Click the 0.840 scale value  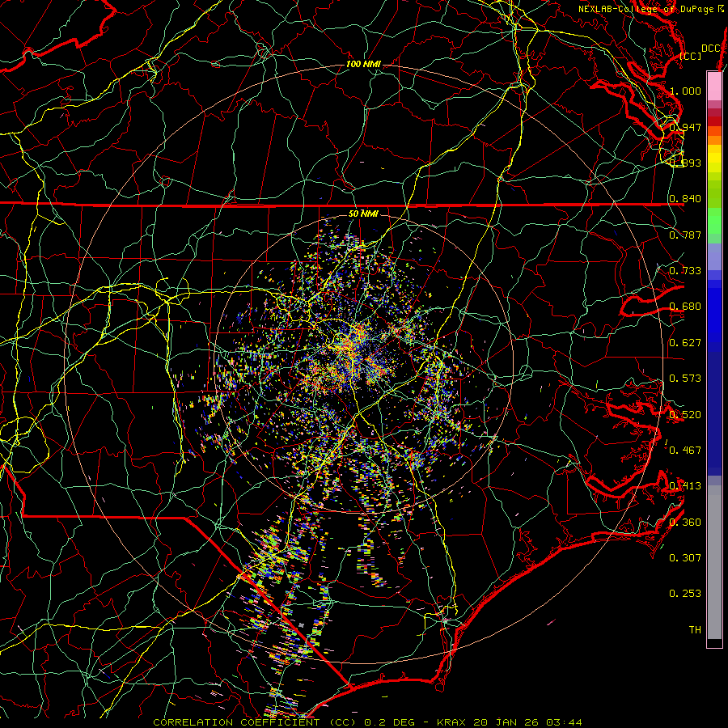pos(685,199)
